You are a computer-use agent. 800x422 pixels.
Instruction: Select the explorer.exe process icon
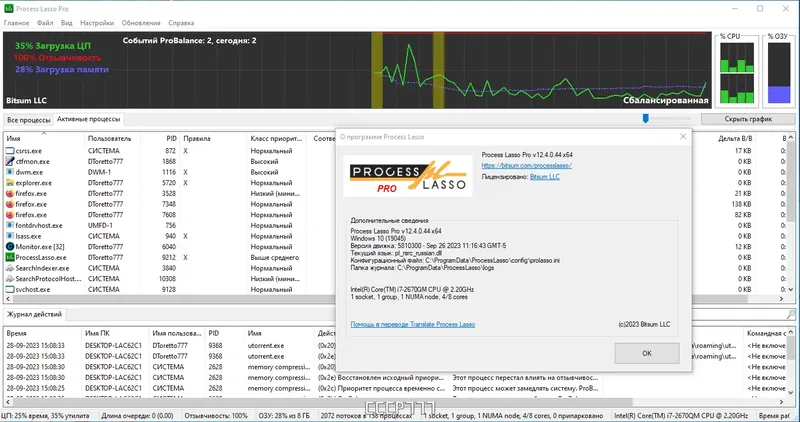click(x=10, y=183)
